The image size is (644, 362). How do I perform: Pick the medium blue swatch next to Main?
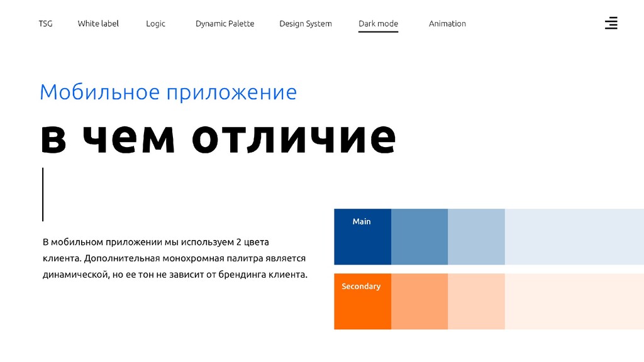coord(419,237)
